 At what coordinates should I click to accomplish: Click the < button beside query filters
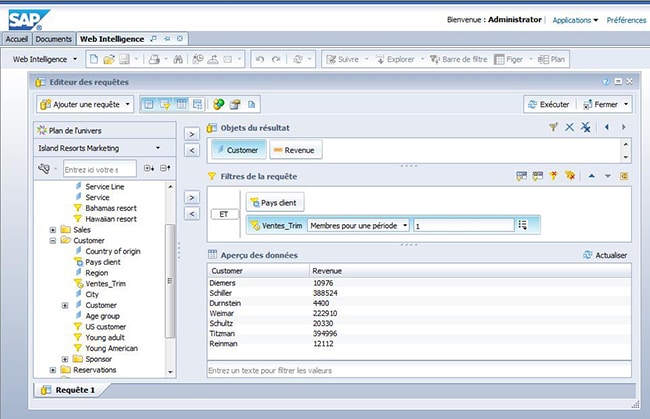(x=192, y=214)
